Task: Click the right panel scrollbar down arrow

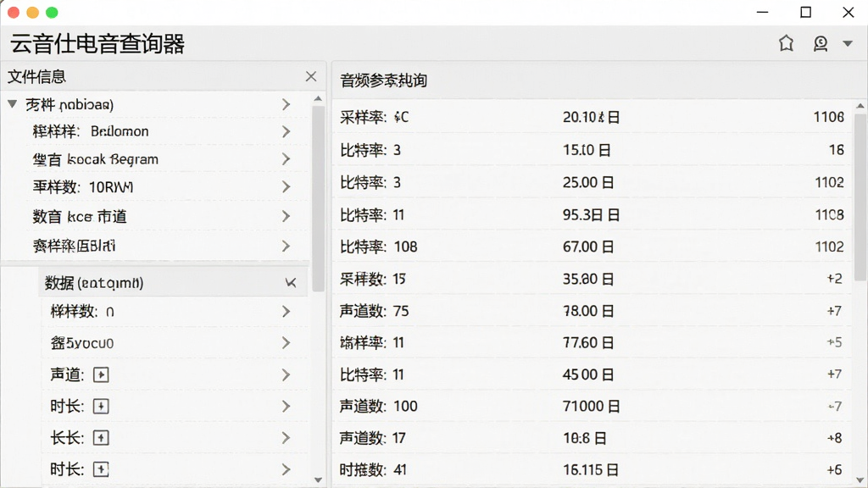Action: point(860,480)
